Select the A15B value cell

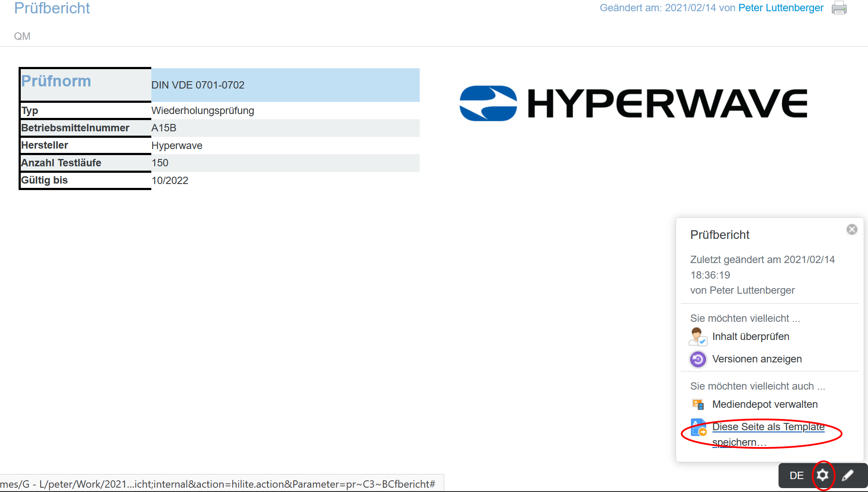pos(285,128)
